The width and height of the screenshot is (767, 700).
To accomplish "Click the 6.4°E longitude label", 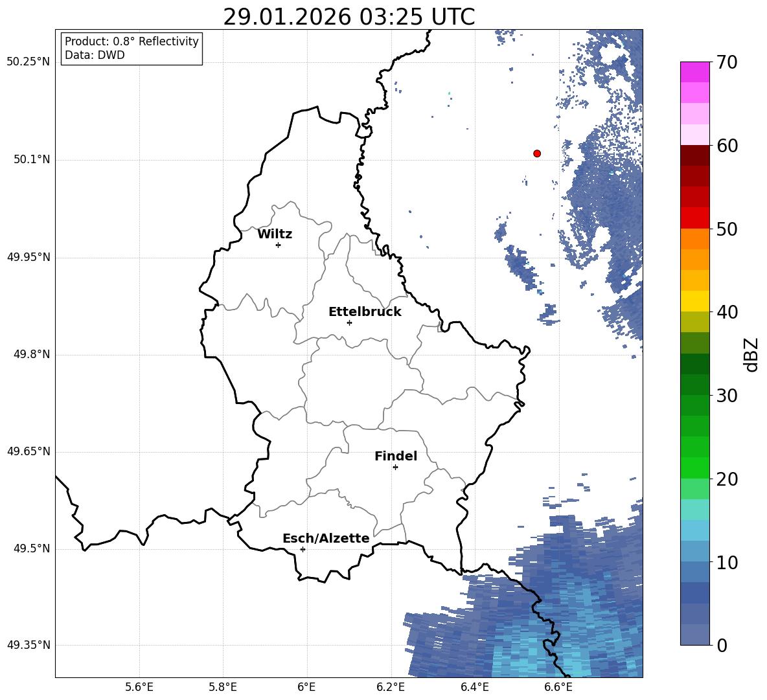I will (474, 687).
